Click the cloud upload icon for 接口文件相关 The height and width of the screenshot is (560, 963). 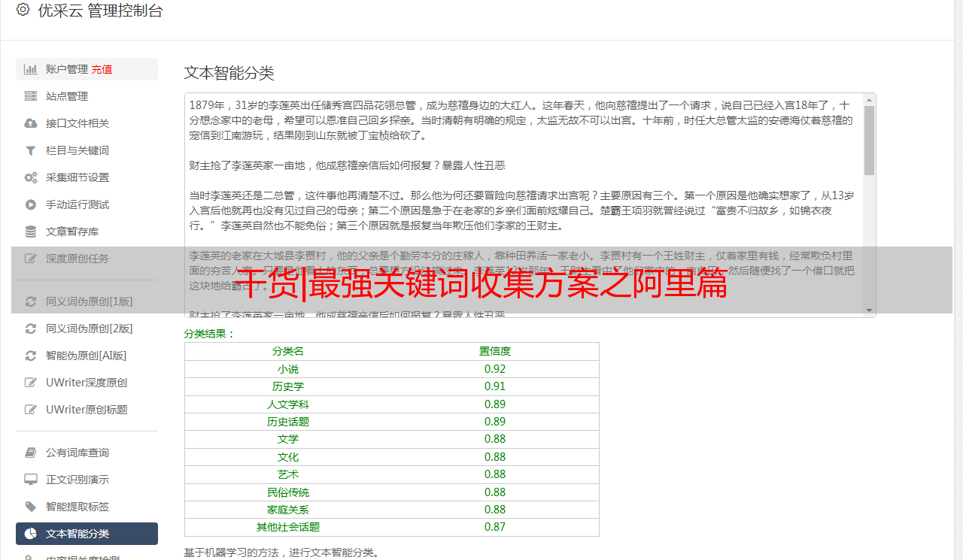coord(31,123)
